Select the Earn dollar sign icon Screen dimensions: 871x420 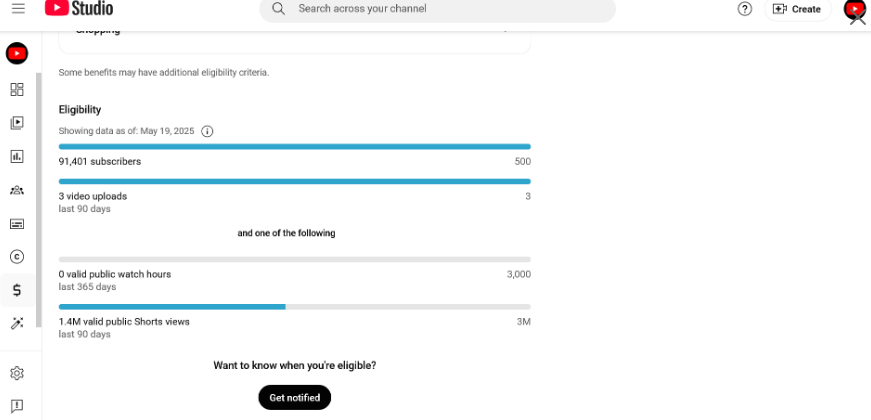[17, 290]
